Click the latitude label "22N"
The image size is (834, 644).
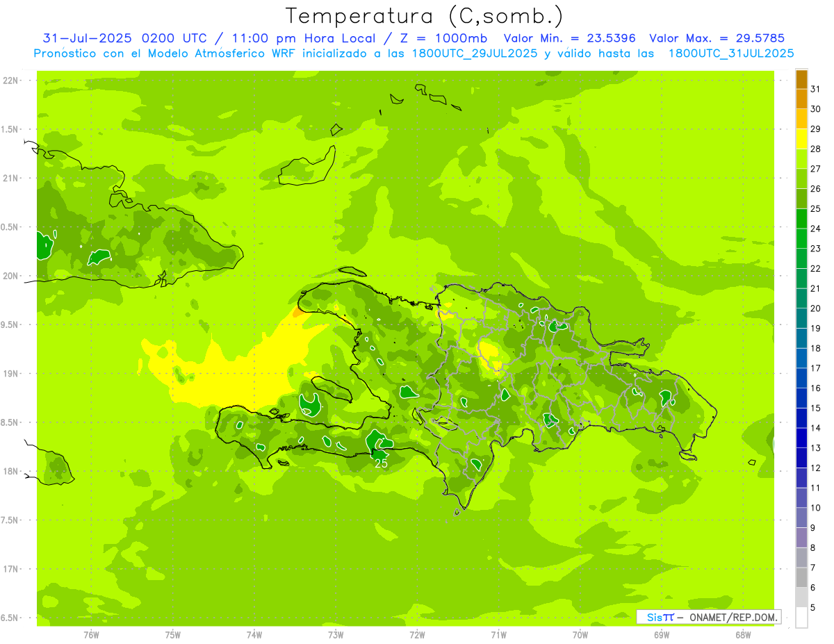(x=12, y=81)
